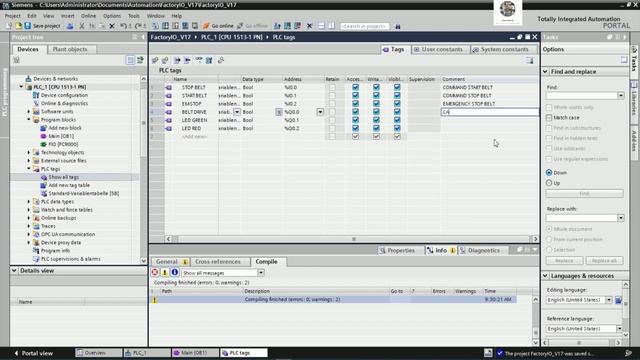The width and height of the screenshot is (640, 360).
Task: Toggle Visible checkbox for EMSTOP row
Action: coord(397,104)
